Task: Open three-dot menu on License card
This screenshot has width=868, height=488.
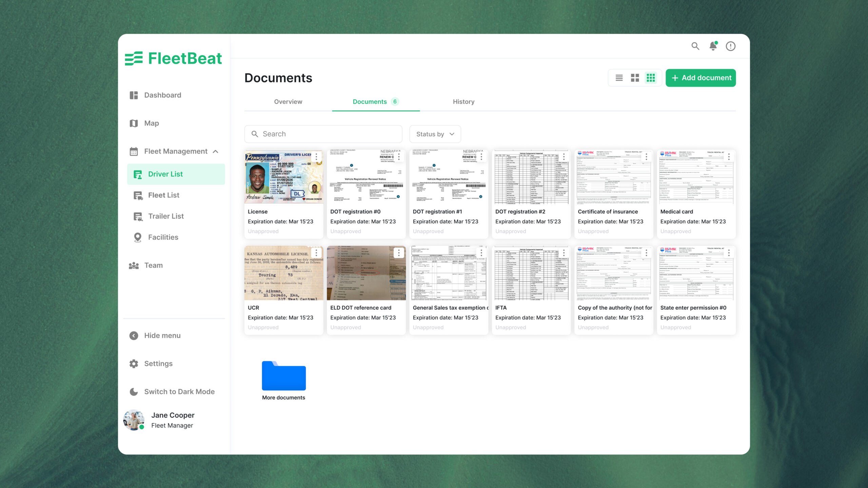Action: coord(316,157)
